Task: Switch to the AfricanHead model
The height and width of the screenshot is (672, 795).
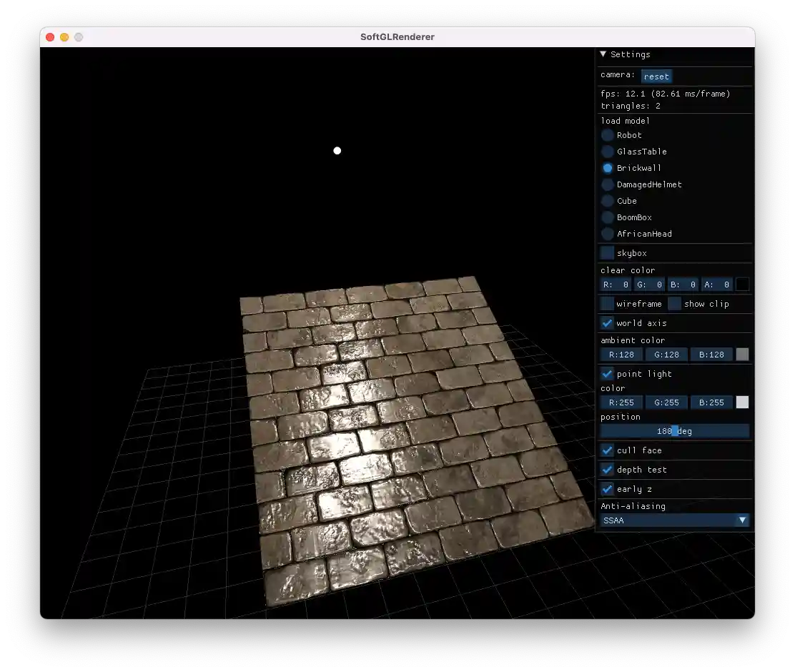Action: 607,234
